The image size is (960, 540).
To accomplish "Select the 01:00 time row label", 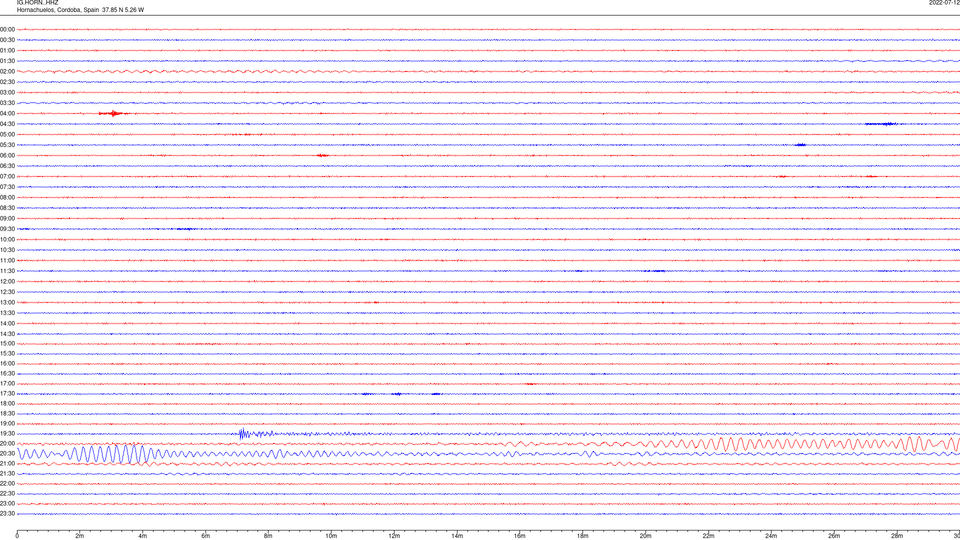I will (x=7, y=50).
